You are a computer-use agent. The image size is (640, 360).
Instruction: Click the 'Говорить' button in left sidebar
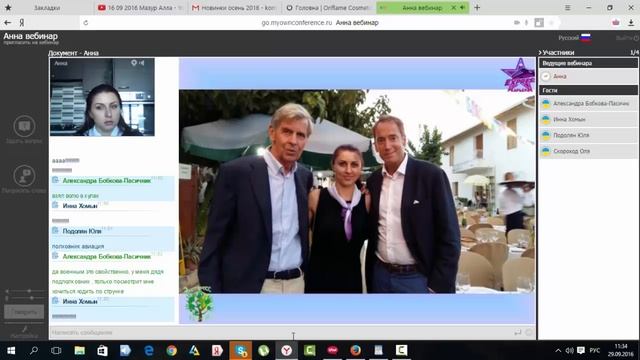(24, 312)
